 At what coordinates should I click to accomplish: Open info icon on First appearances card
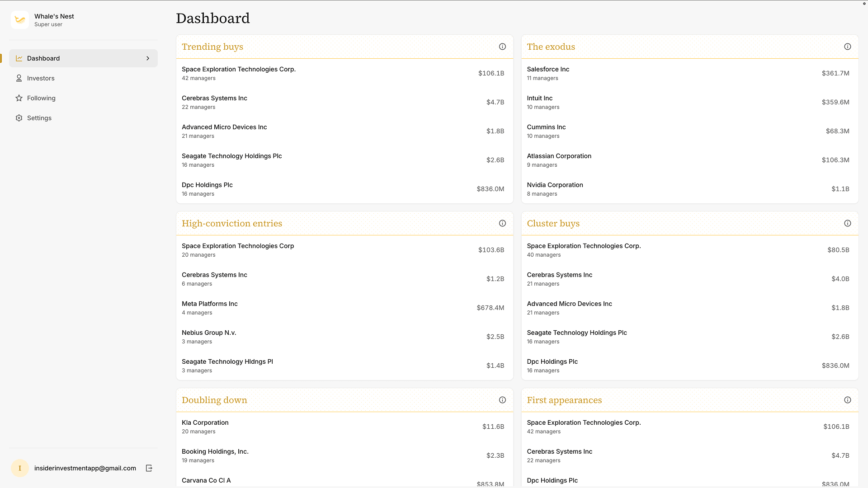[x=848, y=400]
